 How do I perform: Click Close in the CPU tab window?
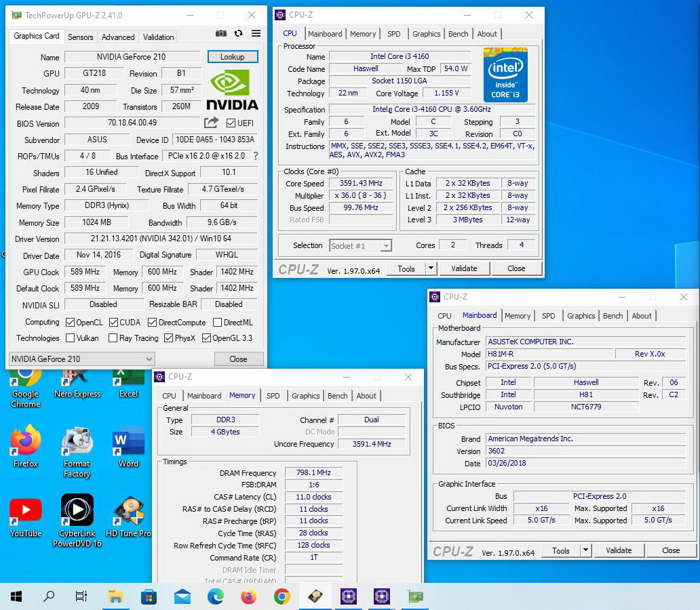516,268
